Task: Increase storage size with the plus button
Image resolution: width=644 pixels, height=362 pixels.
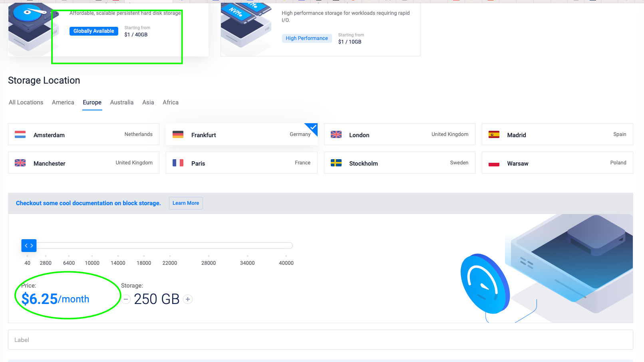Action: 188,299
